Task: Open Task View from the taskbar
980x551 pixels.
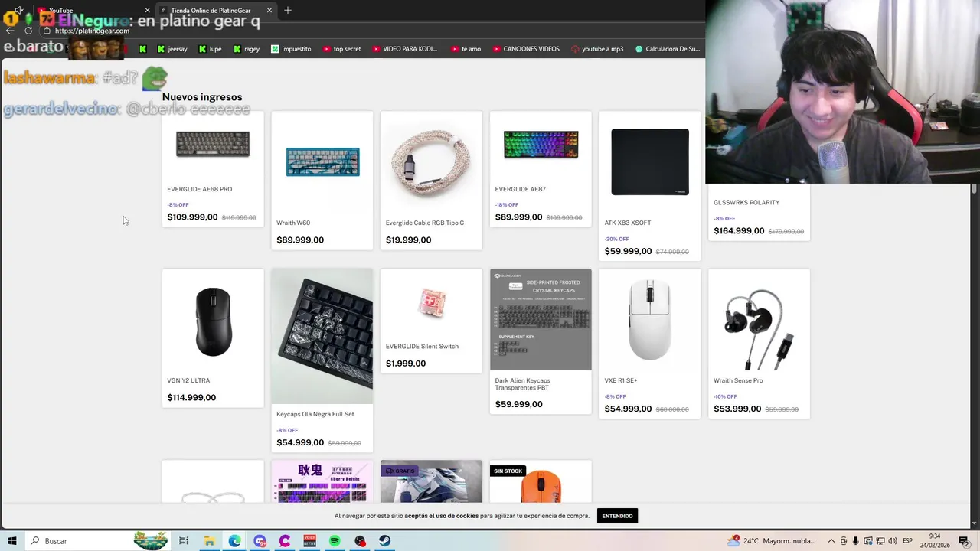Action: [x=184, y=541]
